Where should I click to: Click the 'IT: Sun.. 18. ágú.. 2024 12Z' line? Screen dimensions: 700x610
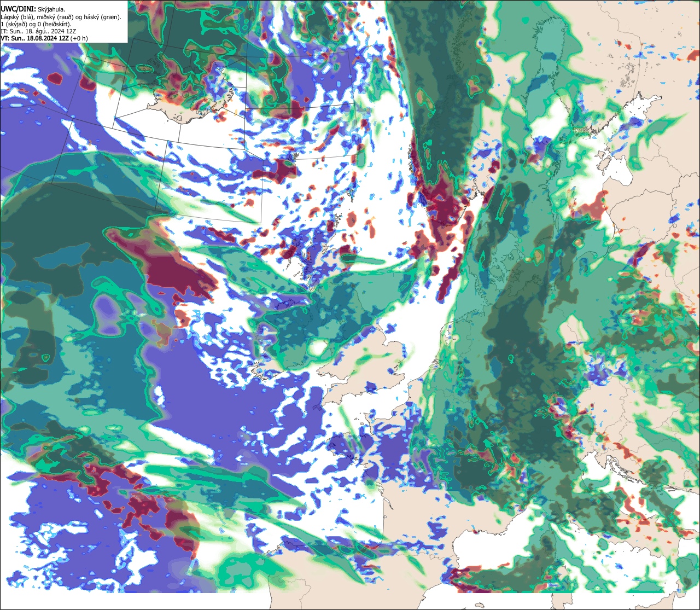pyautogui.click(x=38, y=31)
